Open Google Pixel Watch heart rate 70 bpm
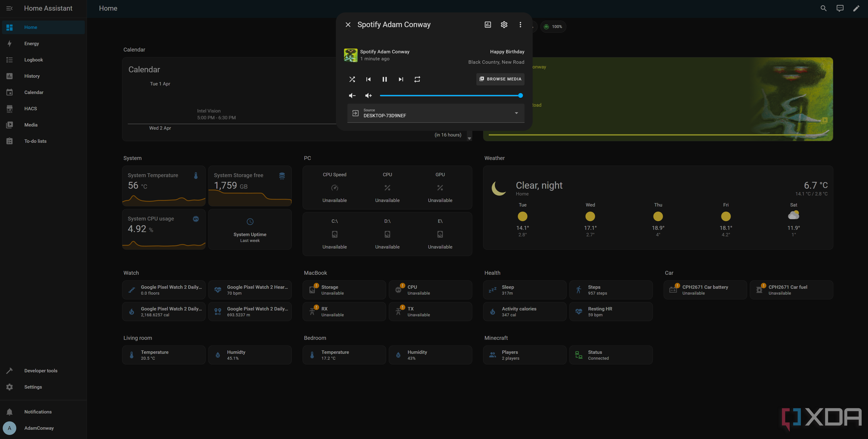Screen dimensions: 868x439 (x=250, y=290)
